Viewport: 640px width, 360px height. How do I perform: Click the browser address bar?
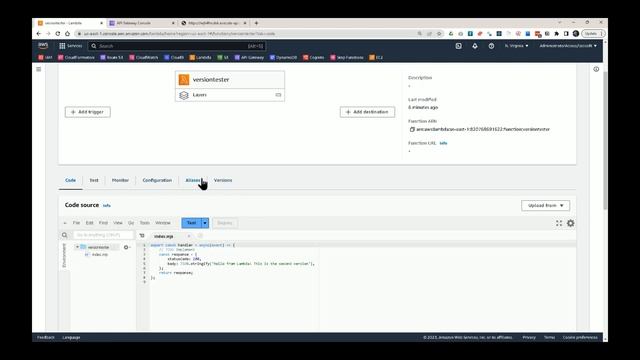tap(245, 34)
